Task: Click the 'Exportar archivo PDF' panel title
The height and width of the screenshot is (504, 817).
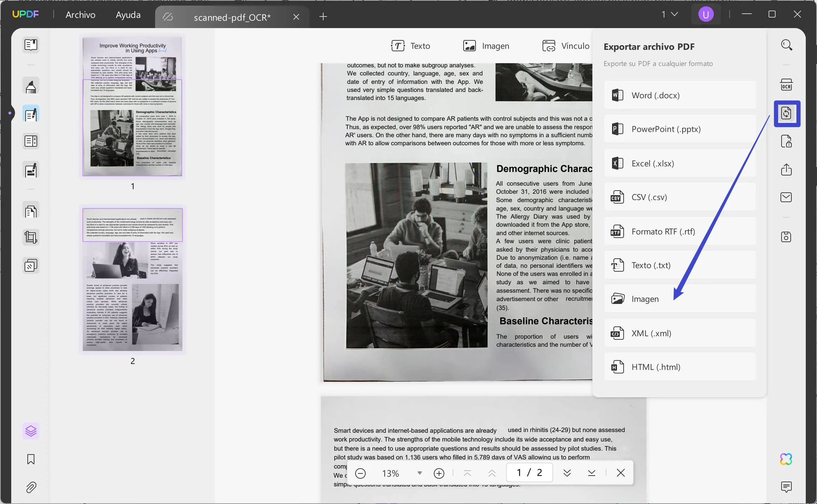Action: click(649, 47)
